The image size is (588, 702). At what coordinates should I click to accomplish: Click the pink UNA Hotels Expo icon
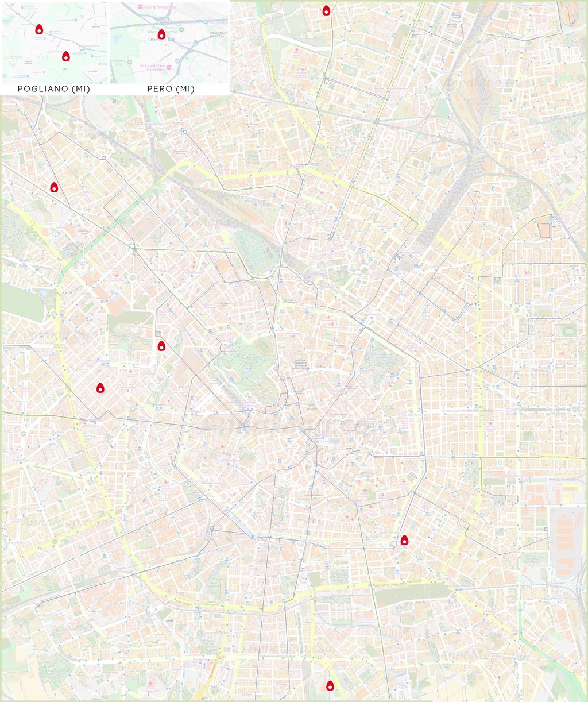[169, 67]
